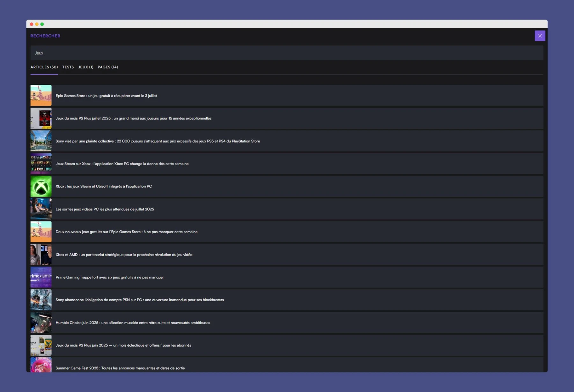574x392 pixels.
Task: Open Humble Choice juin 2025 article
Action: click(133, 323)
